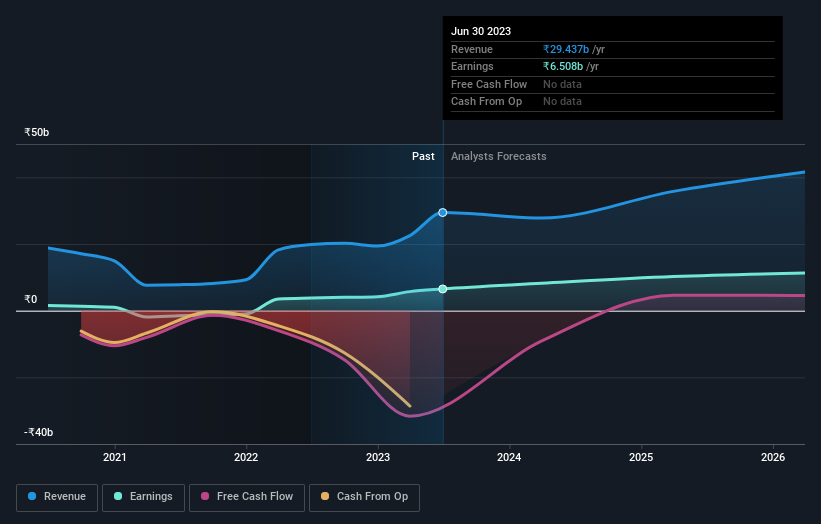Click the Cash From Op tooltip row label
Screen dimensions: 821x524
486,102
